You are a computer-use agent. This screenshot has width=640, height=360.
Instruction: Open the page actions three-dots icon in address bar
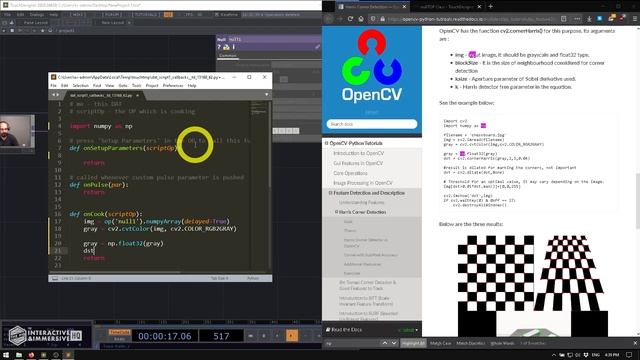pos(577,19)
